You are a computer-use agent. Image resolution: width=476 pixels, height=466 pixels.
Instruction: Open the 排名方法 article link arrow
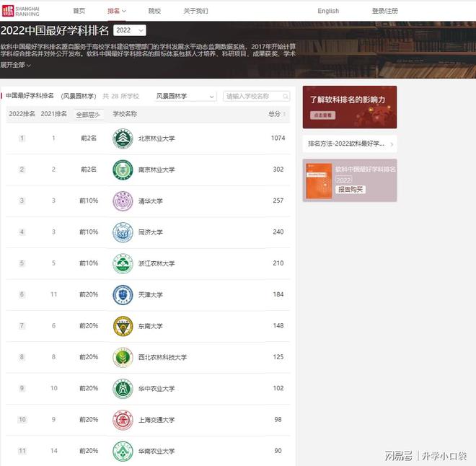(392, 144)
